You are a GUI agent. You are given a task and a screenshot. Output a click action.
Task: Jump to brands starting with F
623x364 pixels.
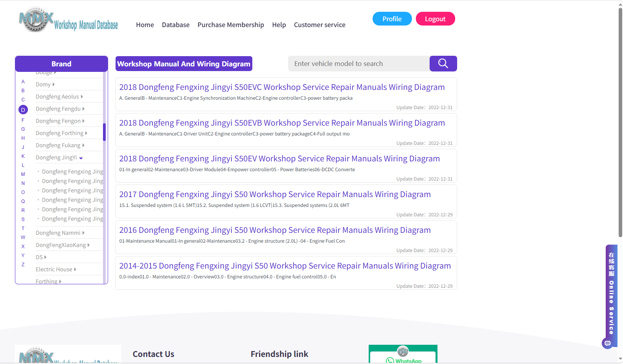[x=23, y=120]
